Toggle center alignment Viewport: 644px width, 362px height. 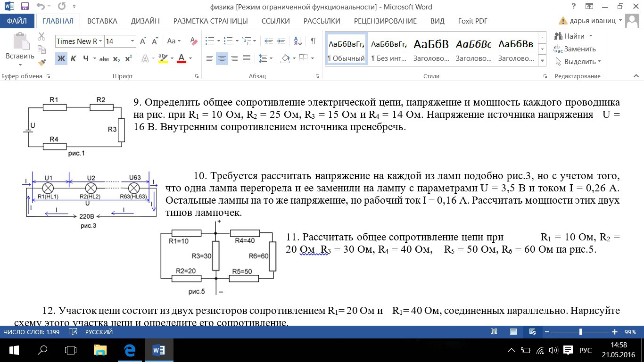pyautogui.click(x=222, y=59)
